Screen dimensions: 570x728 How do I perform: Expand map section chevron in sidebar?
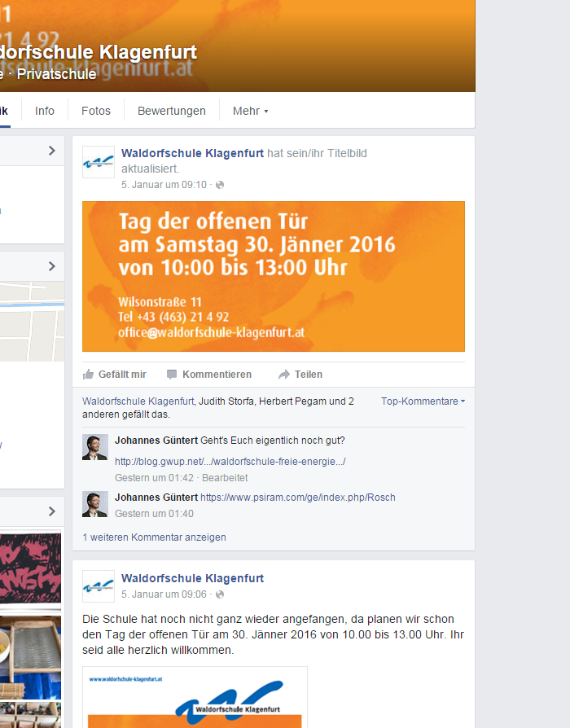tap(51, 266)
